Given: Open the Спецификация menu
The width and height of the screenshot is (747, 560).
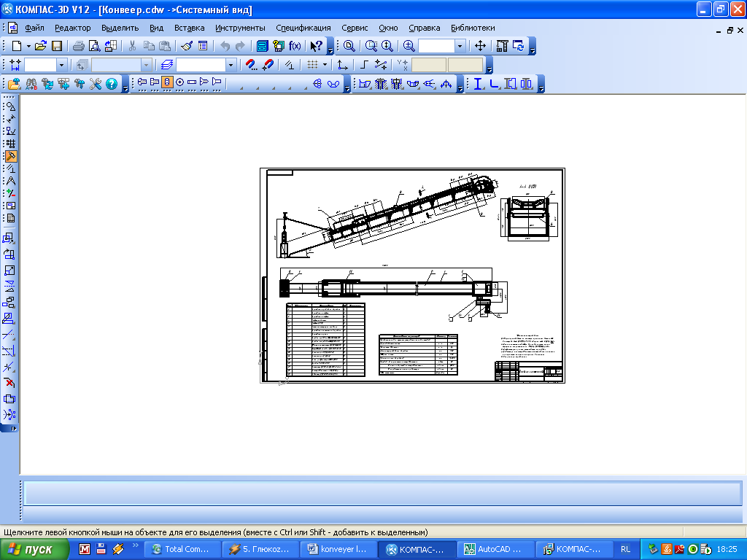Looking at the screenshot, I should [x=303, y=28].
